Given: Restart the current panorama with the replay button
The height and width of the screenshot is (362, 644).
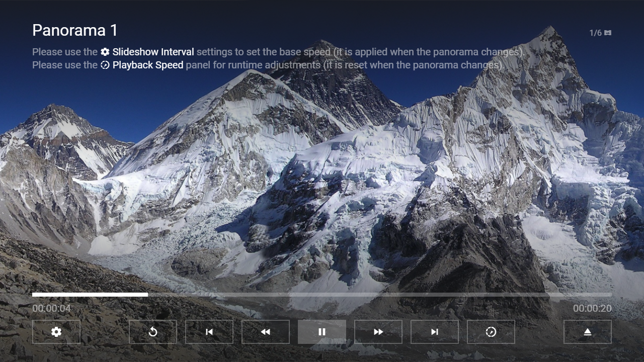Looking at the screenshot, I should coord(153,332).
